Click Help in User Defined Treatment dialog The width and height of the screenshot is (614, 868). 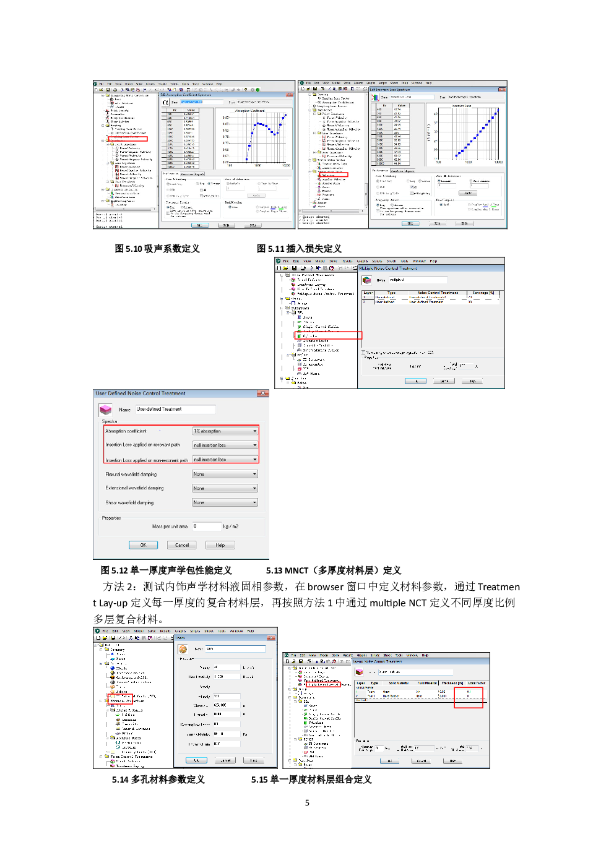click(x=220, y=545)
